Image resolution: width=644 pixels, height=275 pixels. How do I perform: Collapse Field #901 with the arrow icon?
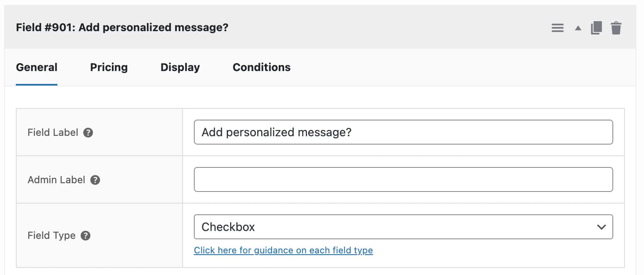click(x=577, y=27)
